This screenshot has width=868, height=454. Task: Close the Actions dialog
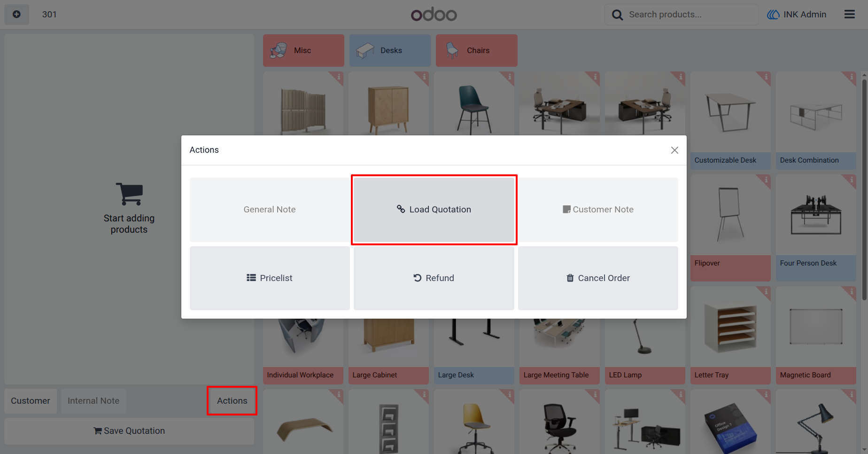[674, 150]
